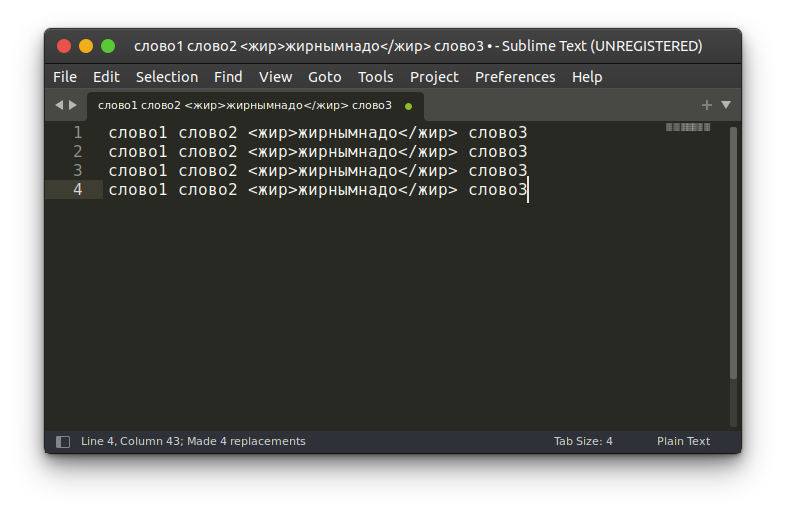Screen dimensions: 786x514
Task: Open the Goto menu
Action: pyautogui.click(x=325, y=77)
